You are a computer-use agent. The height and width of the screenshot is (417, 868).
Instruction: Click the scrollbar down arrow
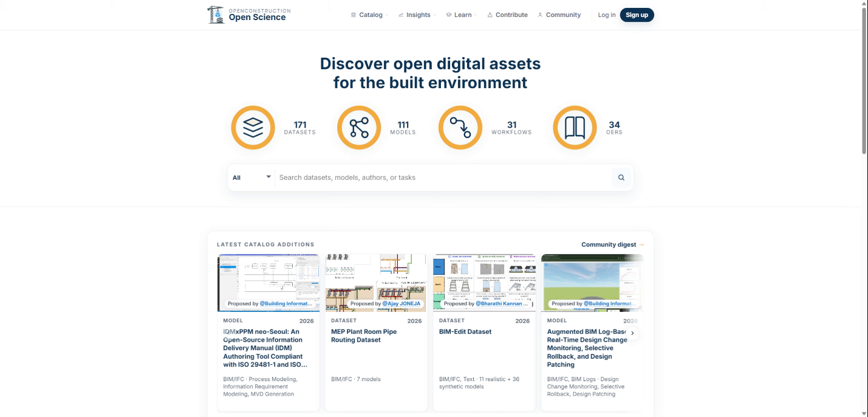click(x=864, y=413)
